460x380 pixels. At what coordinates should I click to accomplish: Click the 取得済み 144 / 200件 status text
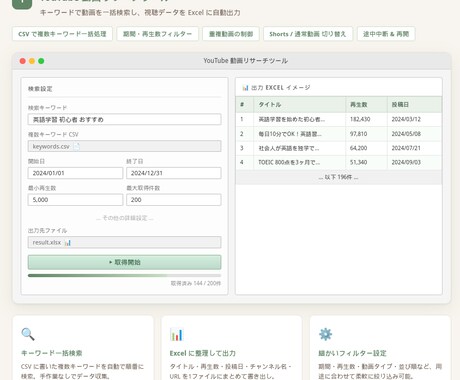[196, 283]
